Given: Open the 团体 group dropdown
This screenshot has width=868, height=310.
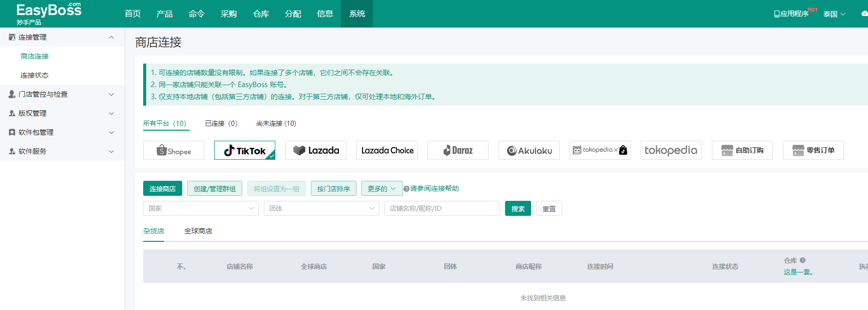Looking at the screenshot, I should [321, 209].
